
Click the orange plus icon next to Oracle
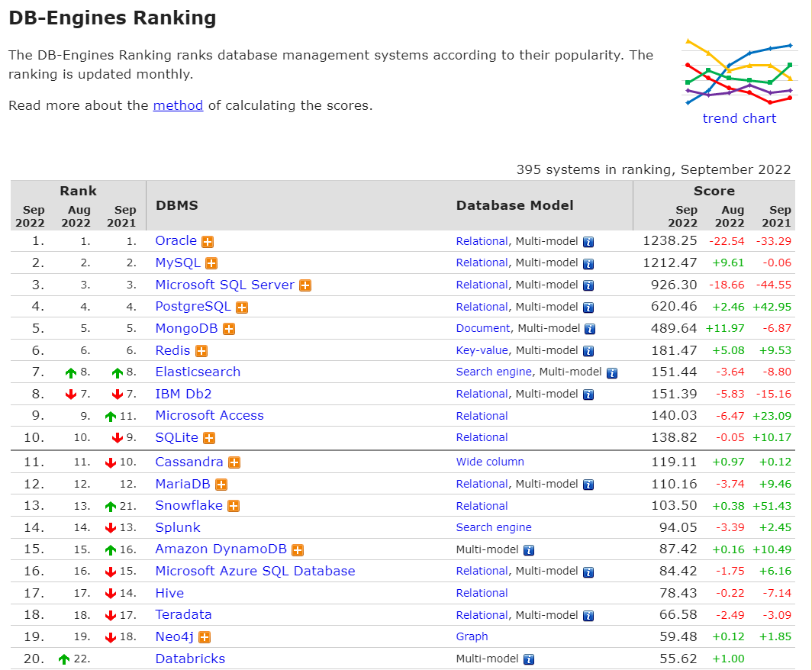(208, 242)
